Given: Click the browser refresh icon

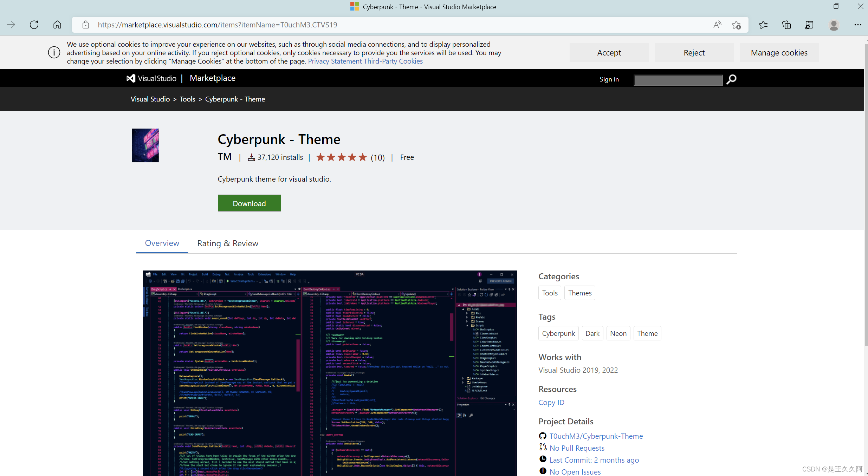Looking at the screenshot, I should click(x=34, y=25).
